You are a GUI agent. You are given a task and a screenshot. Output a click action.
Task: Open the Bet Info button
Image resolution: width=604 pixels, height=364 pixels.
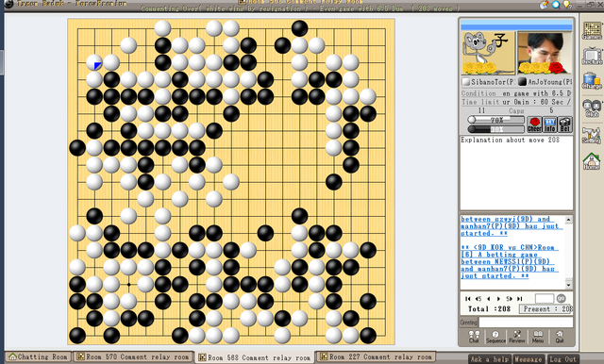click(549, 124)
